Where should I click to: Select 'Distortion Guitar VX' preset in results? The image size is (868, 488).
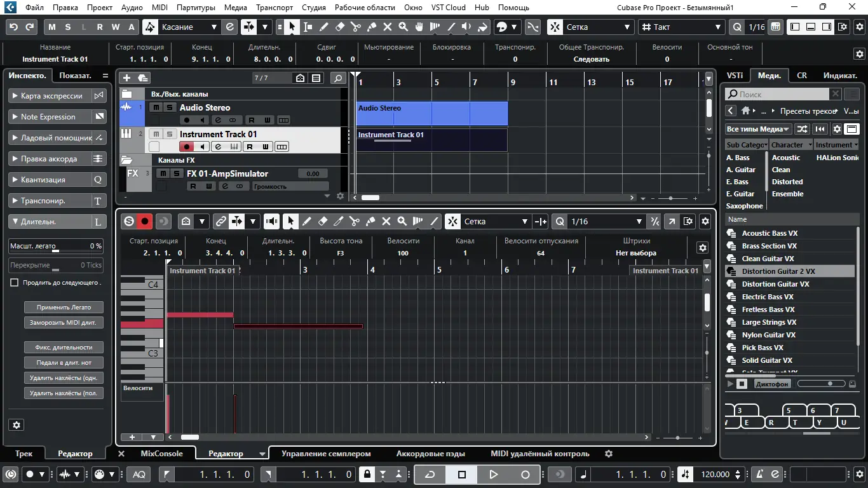[x=790, y=284]
